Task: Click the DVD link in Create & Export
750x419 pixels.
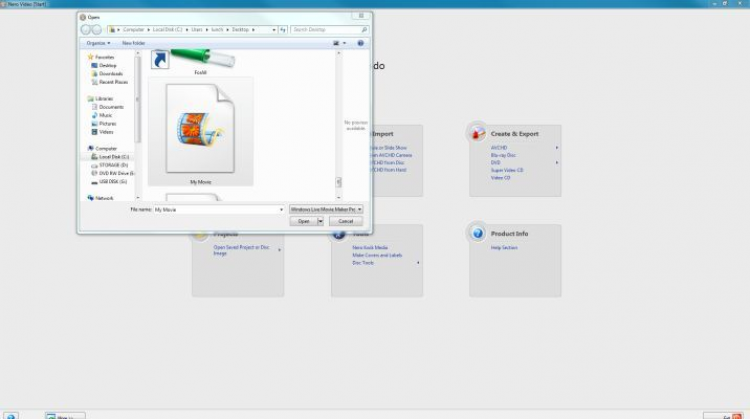Action: click(495, 163)
